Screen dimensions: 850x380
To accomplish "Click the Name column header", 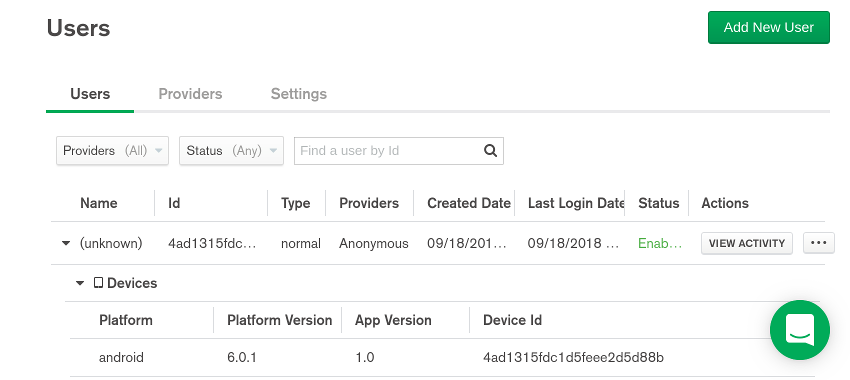I will tap(99, 203).
